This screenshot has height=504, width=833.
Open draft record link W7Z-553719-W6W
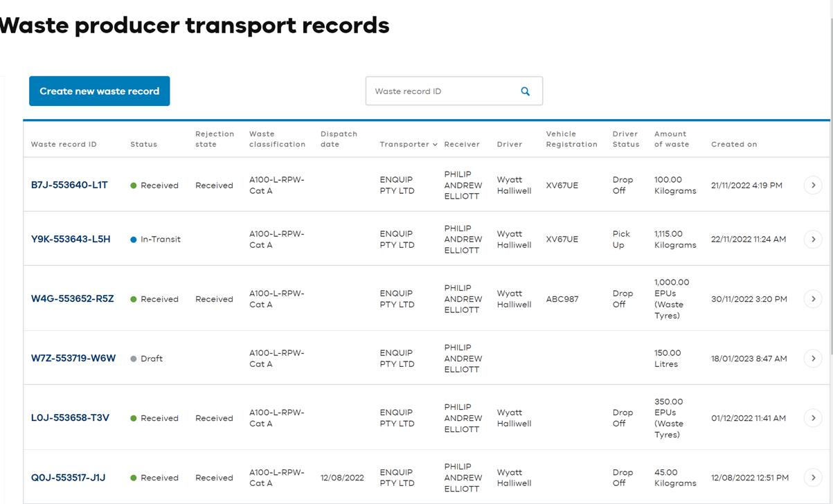point(73,359)
